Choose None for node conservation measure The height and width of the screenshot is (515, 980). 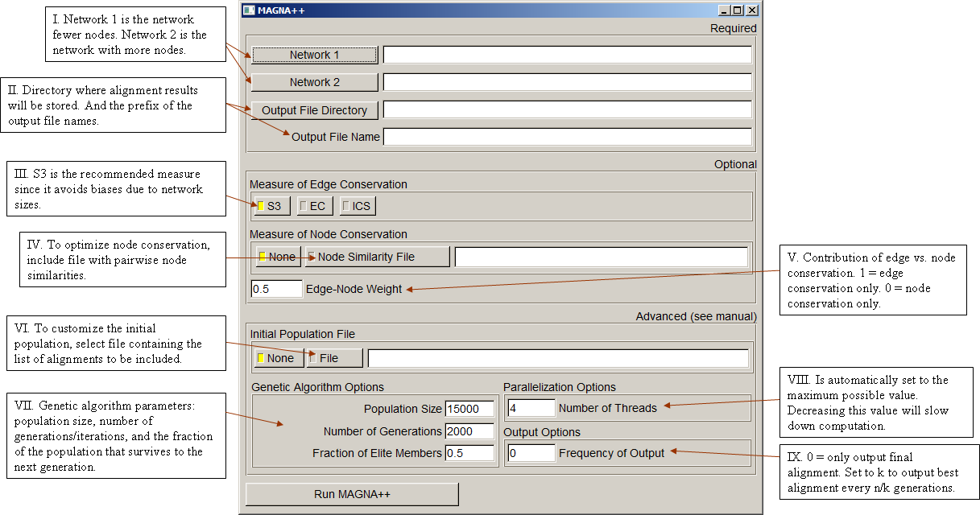[279, 257]
